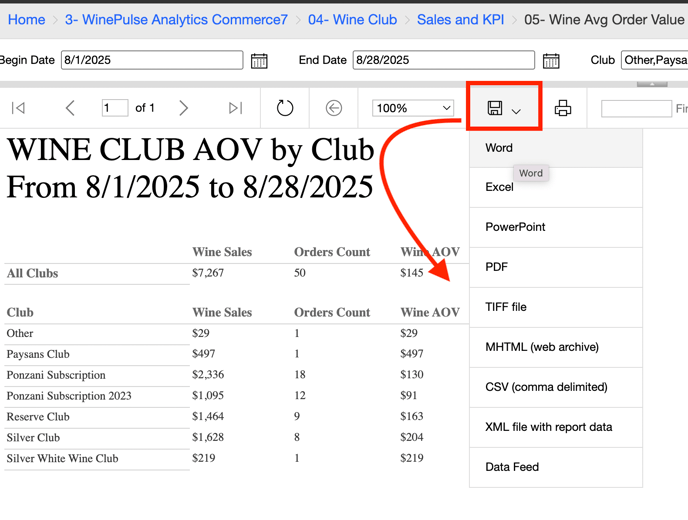Image resolution: width=688 pixels, height=520 pixels.
Task: Open the Club selection dropdown
Action: coord(653,60)
